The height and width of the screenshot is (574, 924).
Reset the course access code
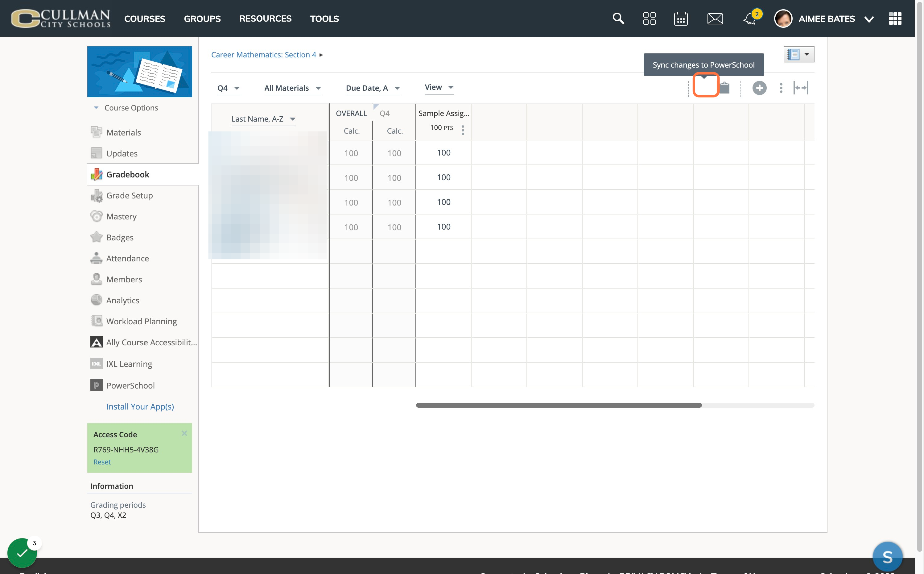(102, 462)
